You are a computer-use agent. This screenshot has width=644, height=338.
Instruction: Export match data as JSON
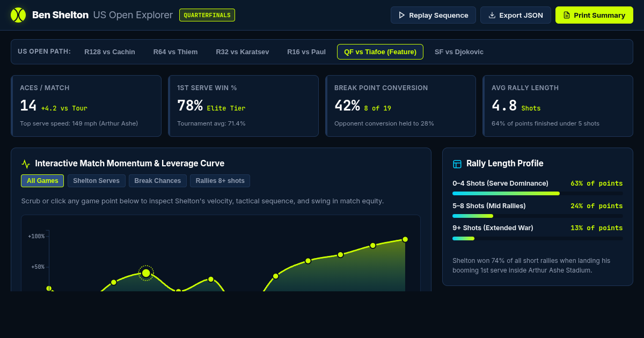click(515, 15)
